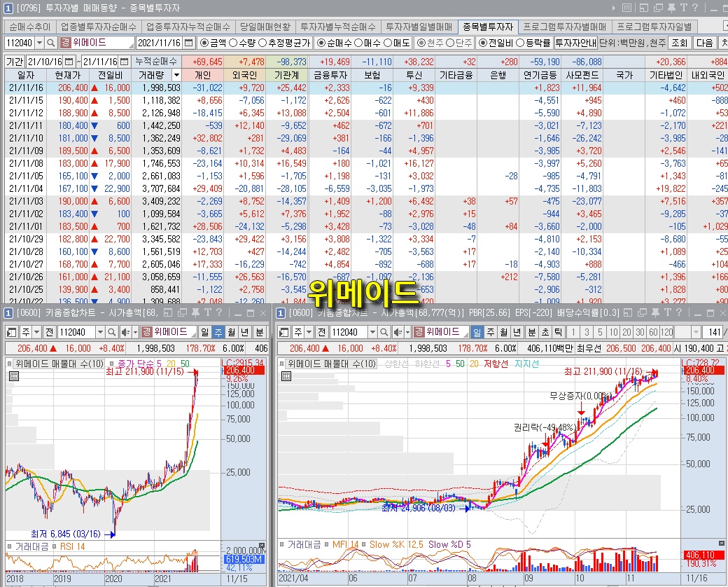Open calendar for start date 21/10/16
Image resolution: width=728 pixels, height=587 pixels.
[69, 62]
